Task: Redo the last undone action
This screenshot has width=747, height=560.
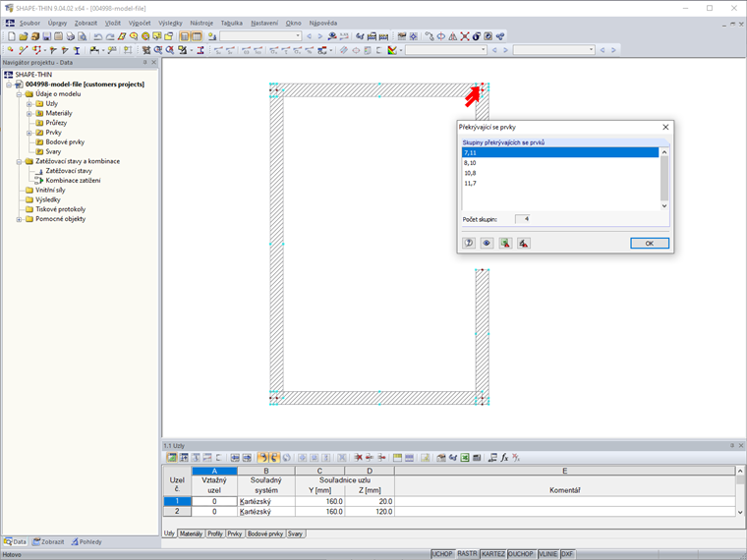Action: point(109,36)
